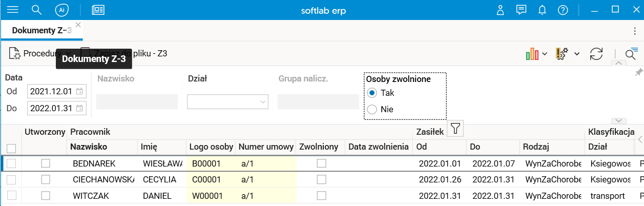Image resolution: width=644 pixels, height=206 pixels.
Task: Click the Nazwisko column header
Action: (89, 147)
